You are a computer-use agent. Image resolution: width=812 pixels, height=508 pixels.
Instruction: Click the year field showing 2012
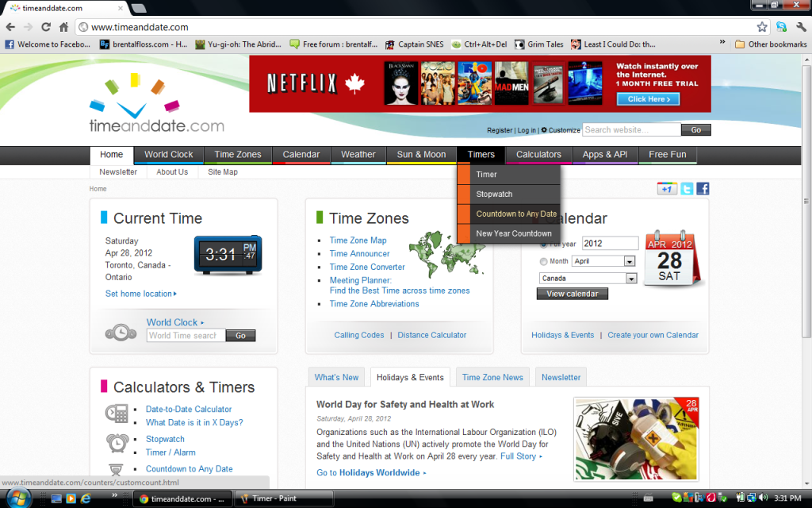(x=610, y=244)
